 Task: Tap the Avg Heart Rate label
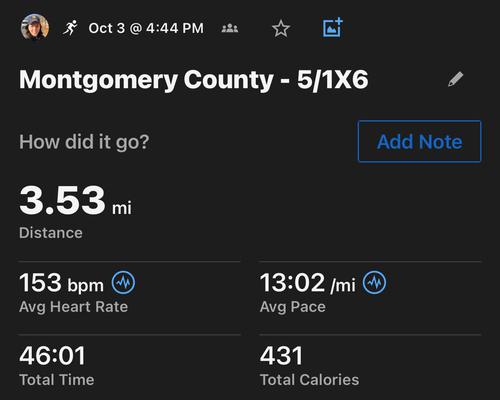click(74, 307)
